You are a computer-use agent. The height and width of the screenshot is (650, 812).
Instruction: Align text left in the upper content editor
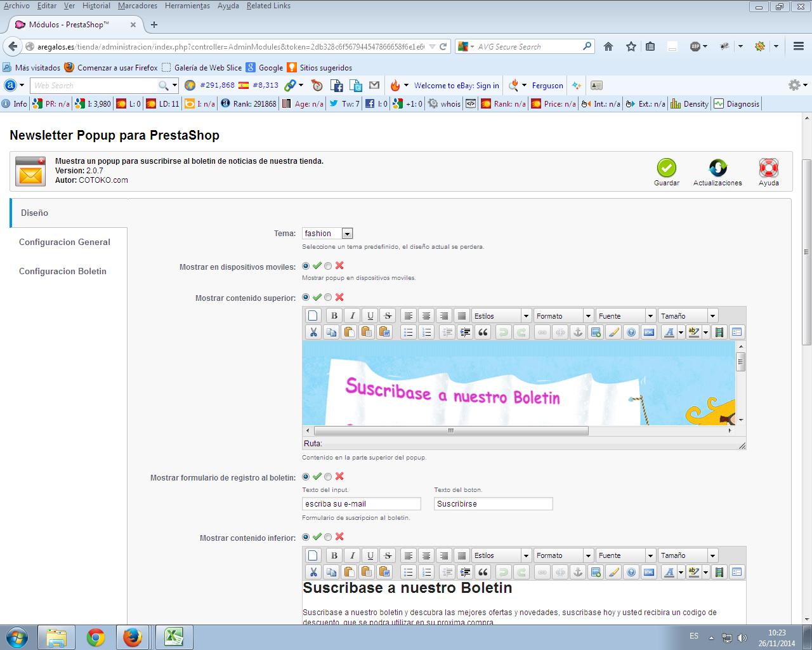pos(409,315)
